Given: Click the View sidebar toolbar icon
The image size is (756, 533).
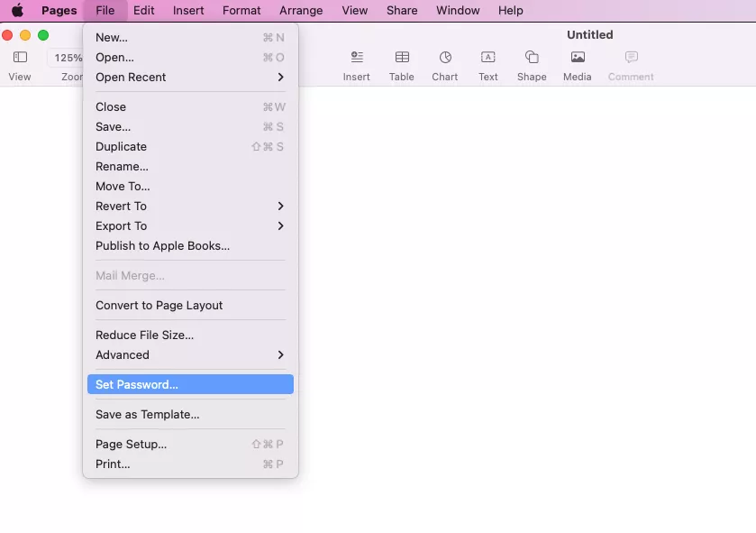Looking at the screenshot, I should coord(20,58).
